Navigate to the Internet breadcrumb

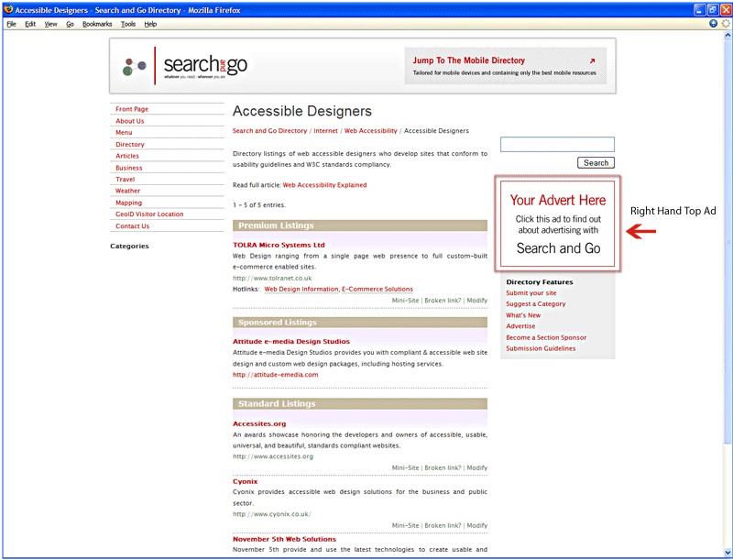click(326, 131)
